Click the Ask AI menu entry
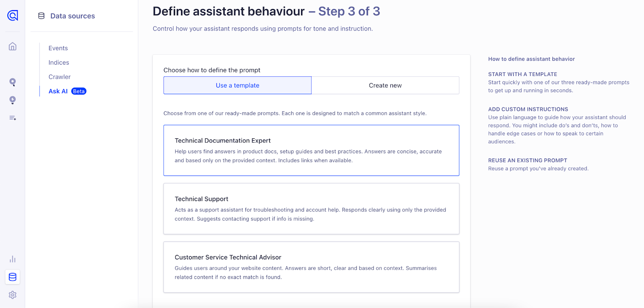644x308 pixels. [x=58, y=91]
